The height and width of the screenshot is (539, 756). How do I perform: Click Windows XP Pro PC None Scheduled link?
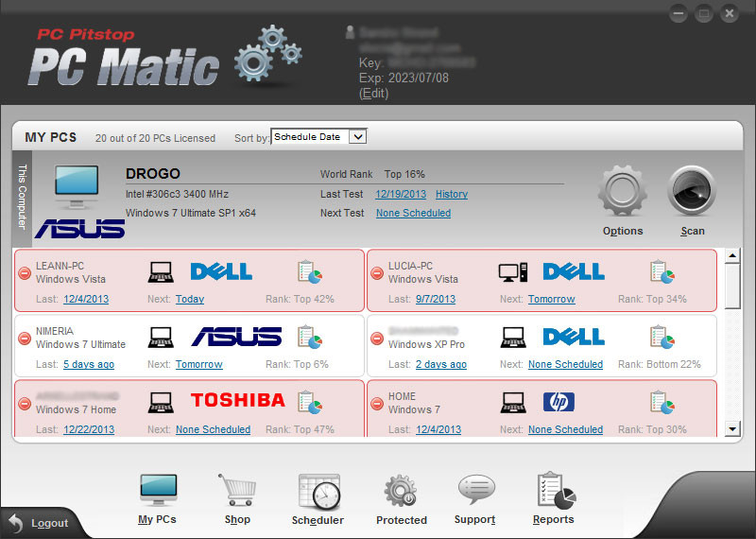565,364
